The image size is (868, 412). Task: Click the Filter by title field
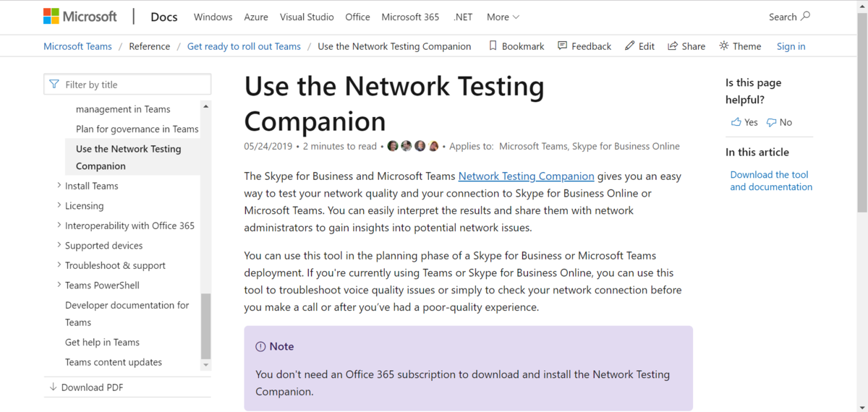click(x=127, y=85)
